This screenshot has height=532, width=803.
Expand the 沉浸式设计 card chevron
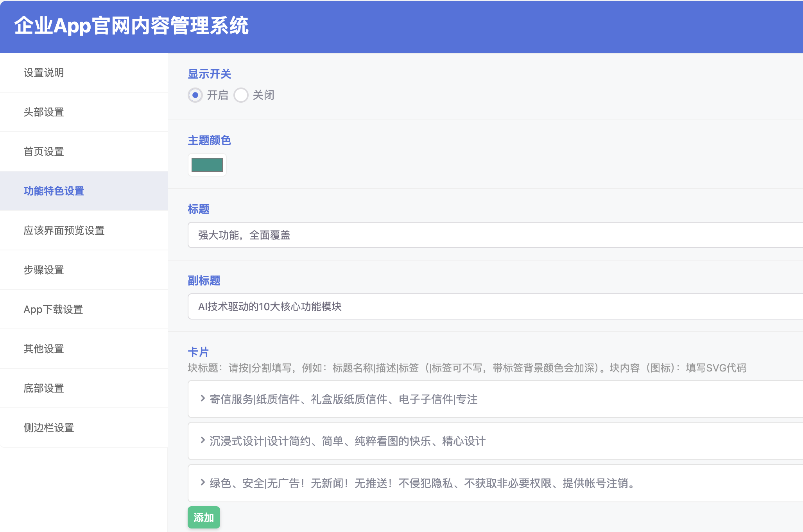click(203, 440)
